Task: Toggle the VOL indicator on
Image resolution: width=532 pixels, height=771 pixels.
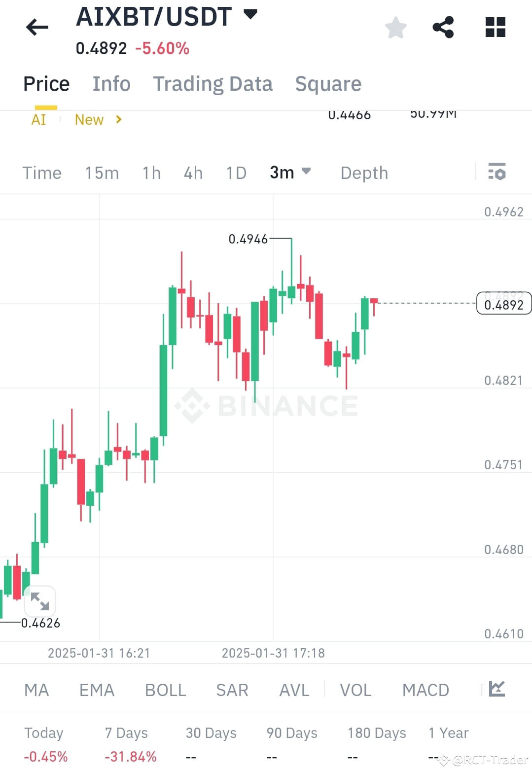Action: [355, 690]
